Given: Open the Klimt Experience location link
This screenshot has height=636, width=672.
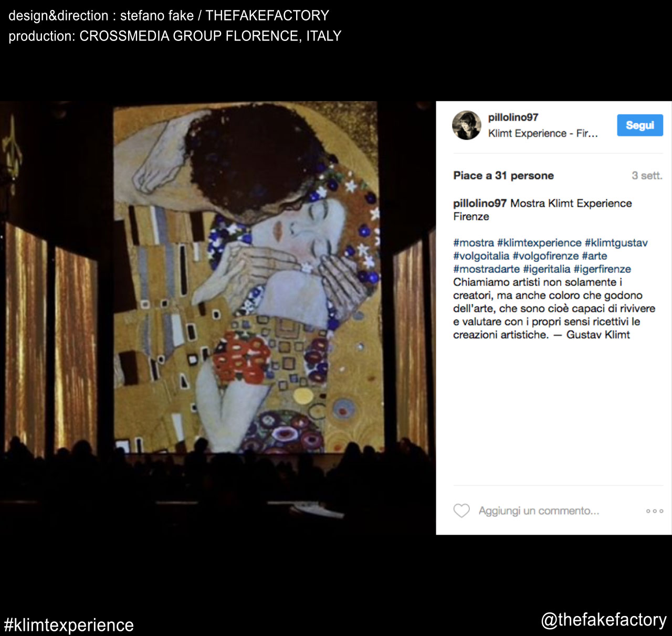Looking at the screenshot, I should click(x=543, y=133).
